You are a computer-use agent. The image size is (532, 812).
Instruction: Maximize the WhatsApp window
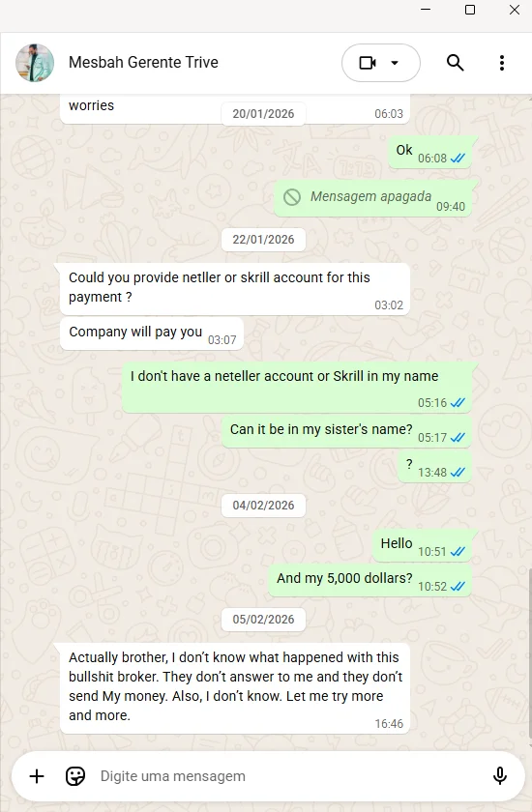(470, 10)
